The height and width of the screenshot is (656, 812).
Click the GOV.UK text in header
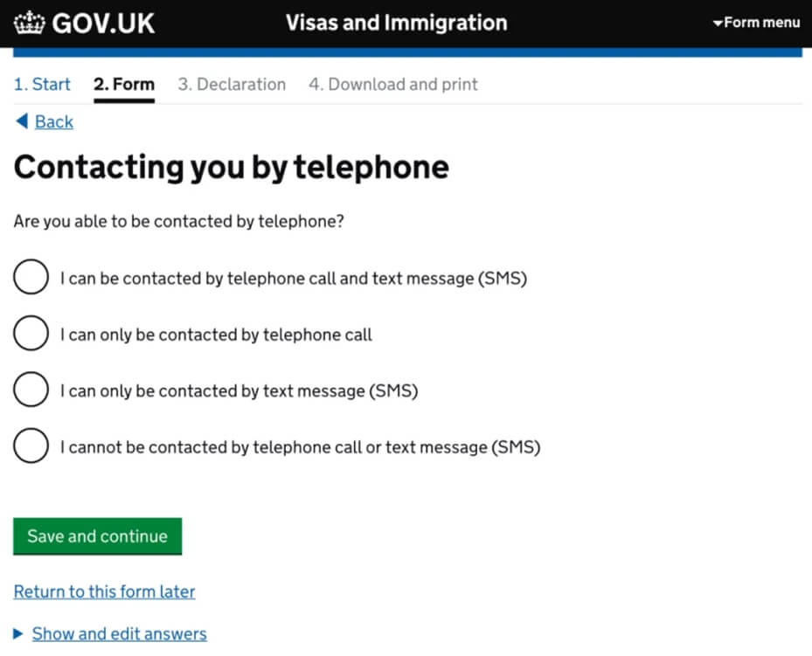[x=103, y=24]
